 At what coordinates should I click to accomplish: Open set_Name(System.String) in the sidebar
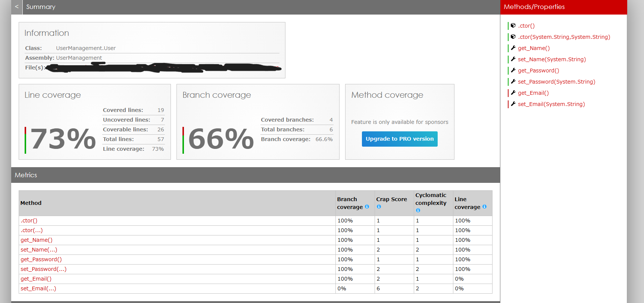(552, 59)
